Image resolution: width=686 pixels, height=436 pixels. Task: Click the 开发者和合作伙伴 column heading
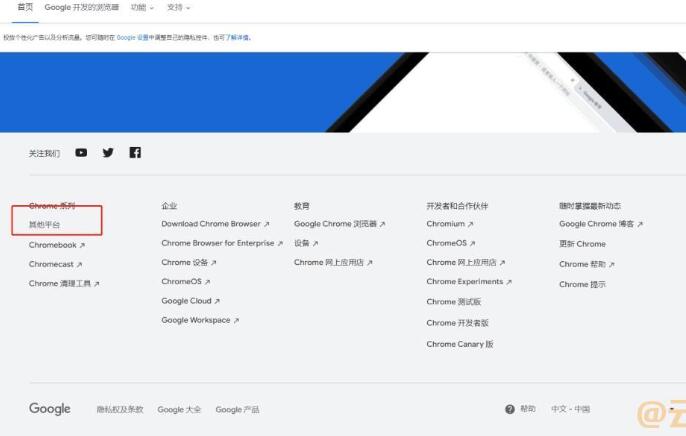click(457, 206)
